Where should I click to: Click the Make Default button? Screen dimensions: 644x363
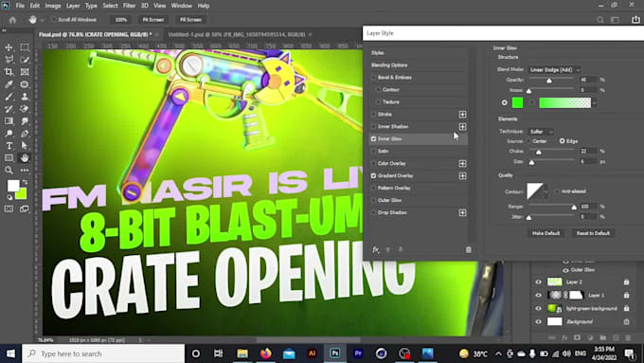(546, 233)
